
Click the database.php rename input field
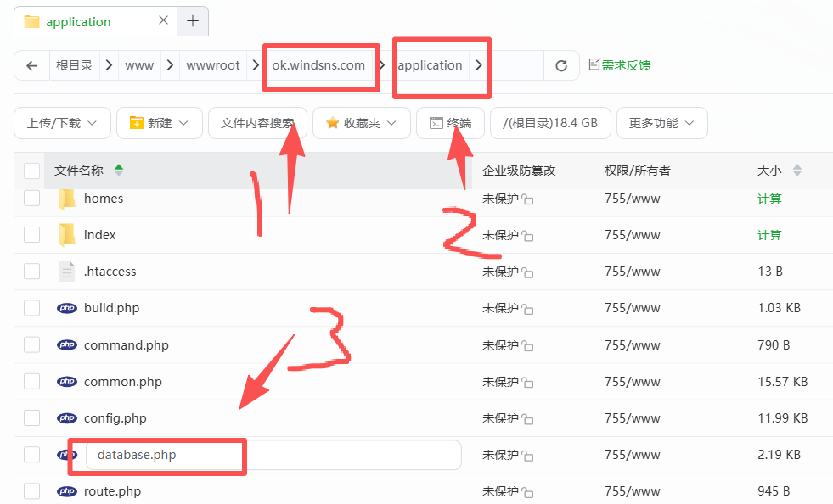pyautogui.click(x=272, y=455)
